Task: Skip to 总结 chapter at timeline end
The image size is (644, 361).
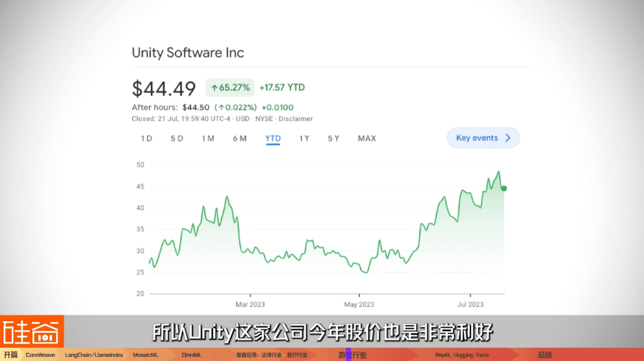Action: pyautogui.click(x=544, y=355)
